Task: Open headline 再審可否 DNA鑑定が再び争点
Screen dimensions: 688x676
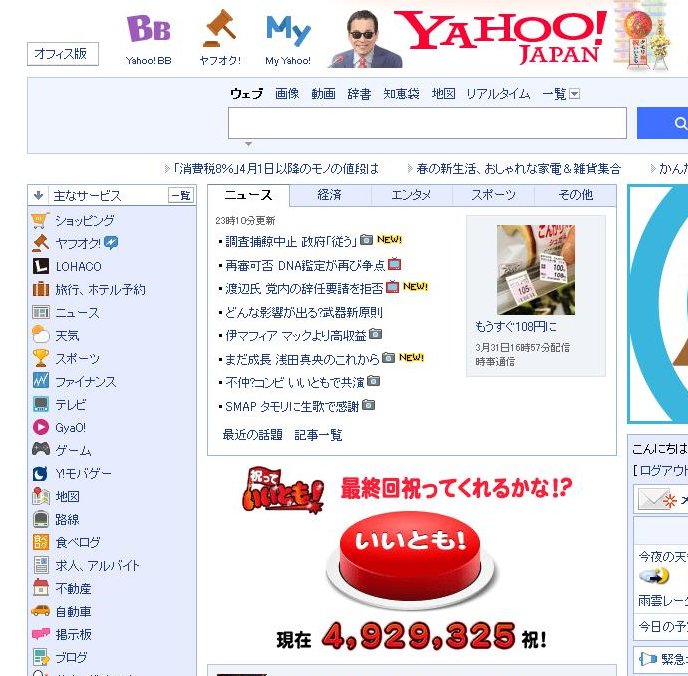Action: 305,265
